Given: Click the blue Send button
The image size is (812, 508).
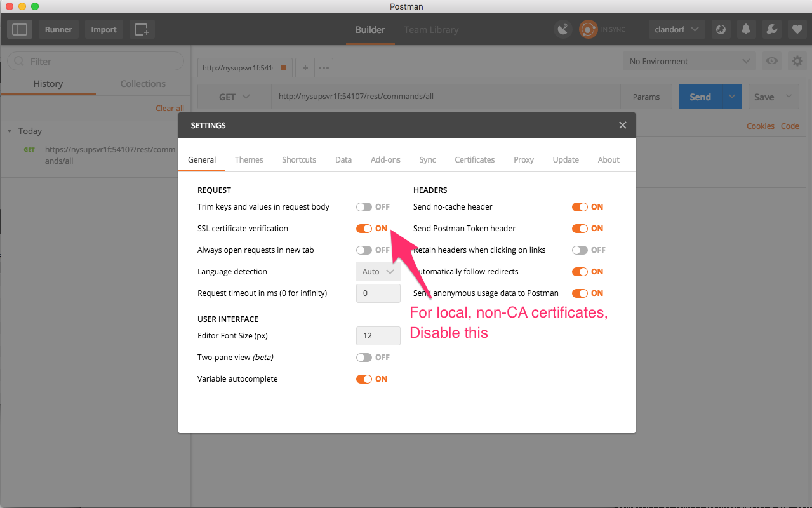Looking at the screenshot, I should pos(700,97).
